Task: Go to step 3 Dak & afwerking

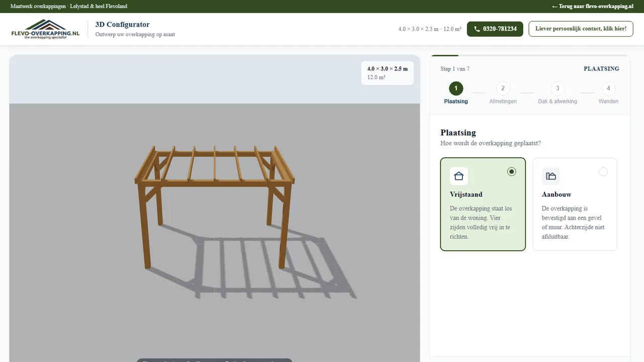Action: tap(557, 93)
